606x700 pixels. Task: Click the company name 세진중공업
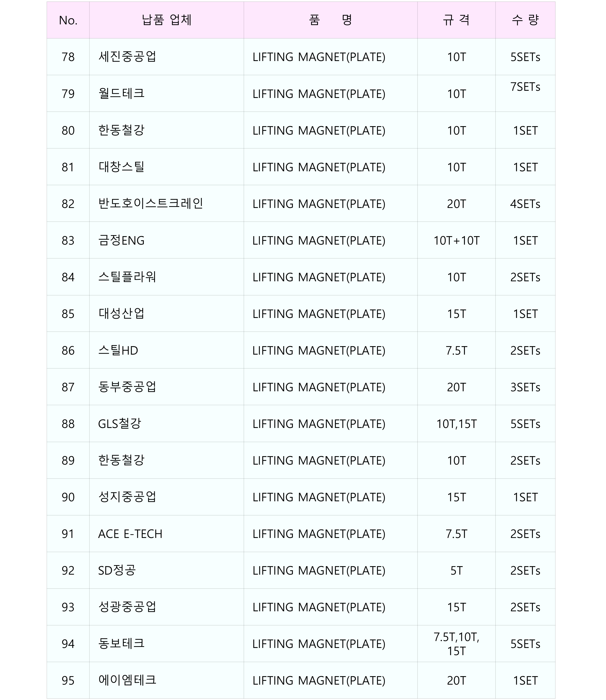coord(127,57)
